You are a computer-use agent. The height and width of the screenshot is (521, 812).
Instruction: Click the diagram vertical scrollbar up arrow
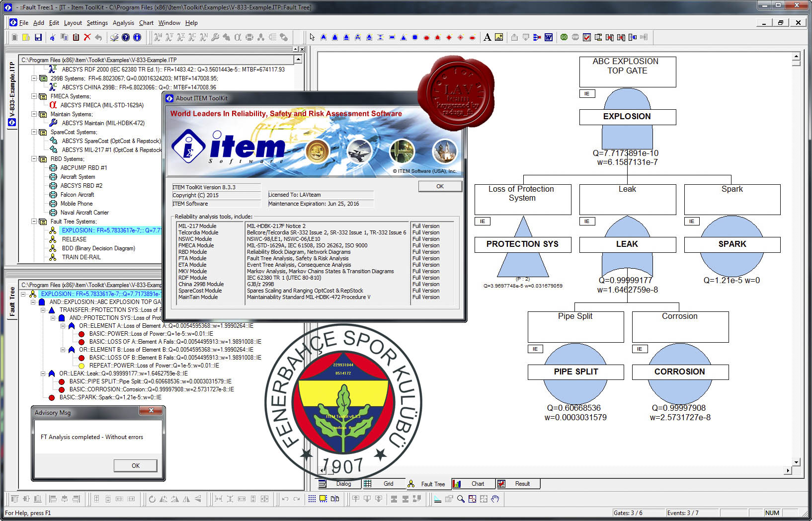(x=796, y=57)
